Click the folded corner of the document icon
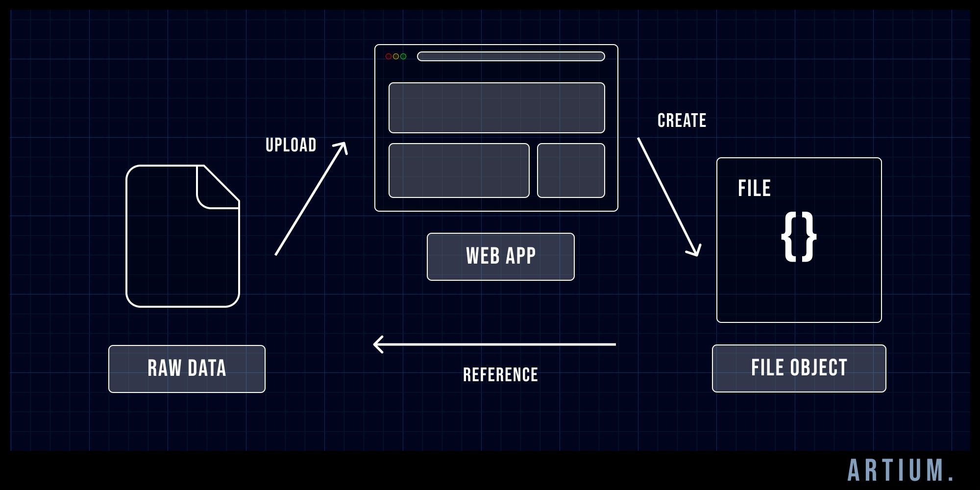This screenshot has width=980, height=490. [218, 184]
